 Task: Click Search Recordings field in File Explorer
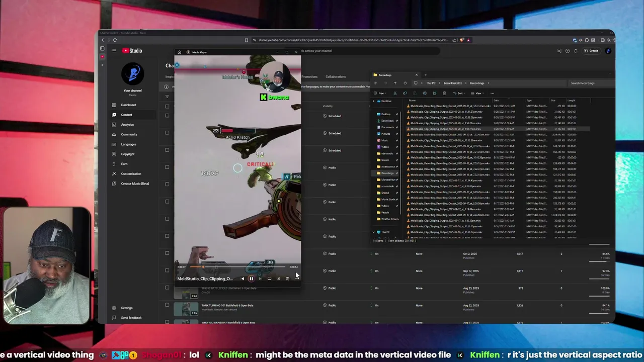[x=591, y=83]
